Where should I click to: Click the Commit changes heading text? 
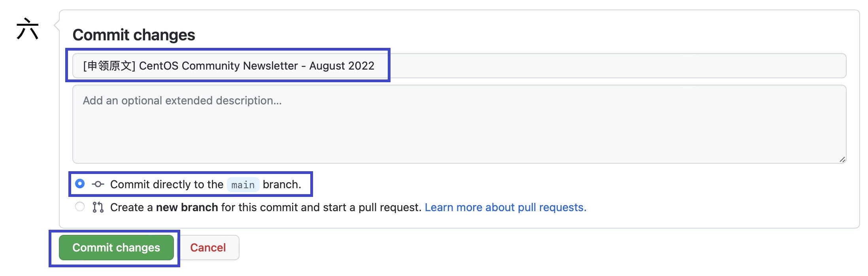[x=134, y=35]
